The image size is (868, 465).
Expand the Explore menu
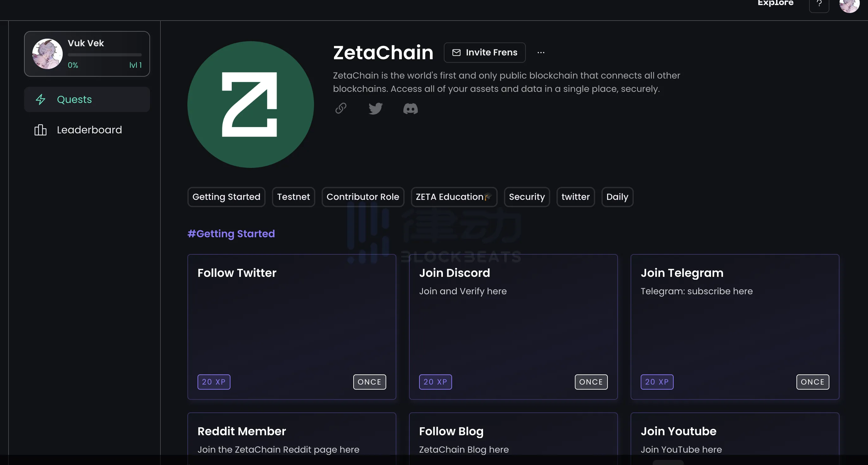tap(775, 3)
